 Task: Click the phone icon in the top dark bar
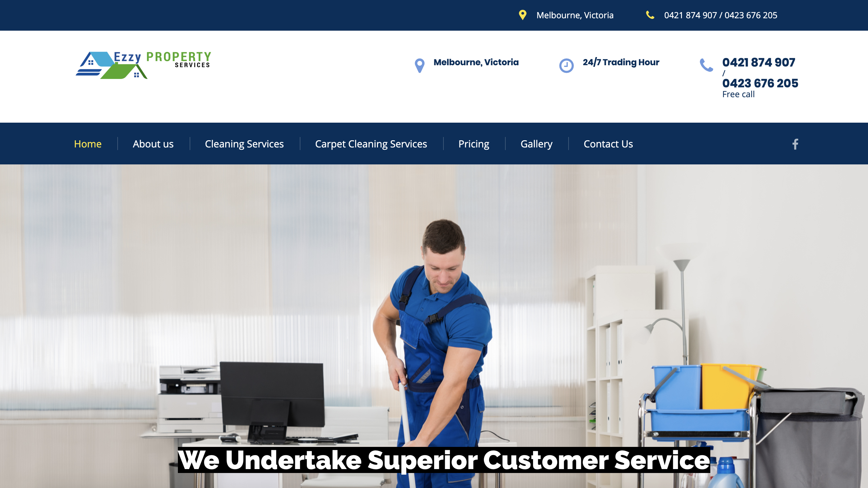point(650,15)
